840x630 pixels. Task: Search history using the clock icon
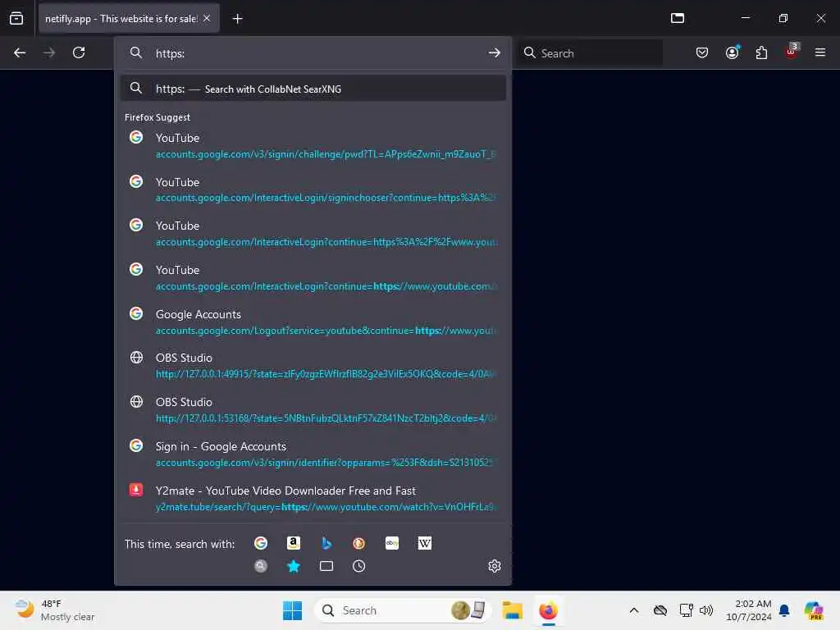[x=359, y=566]
